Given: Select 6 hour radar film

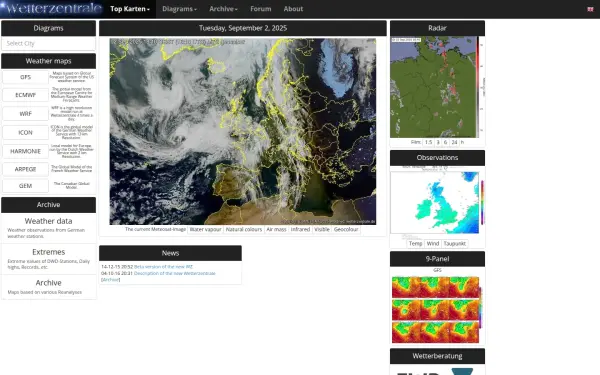Looking at the screenshot, I should 445,142.
